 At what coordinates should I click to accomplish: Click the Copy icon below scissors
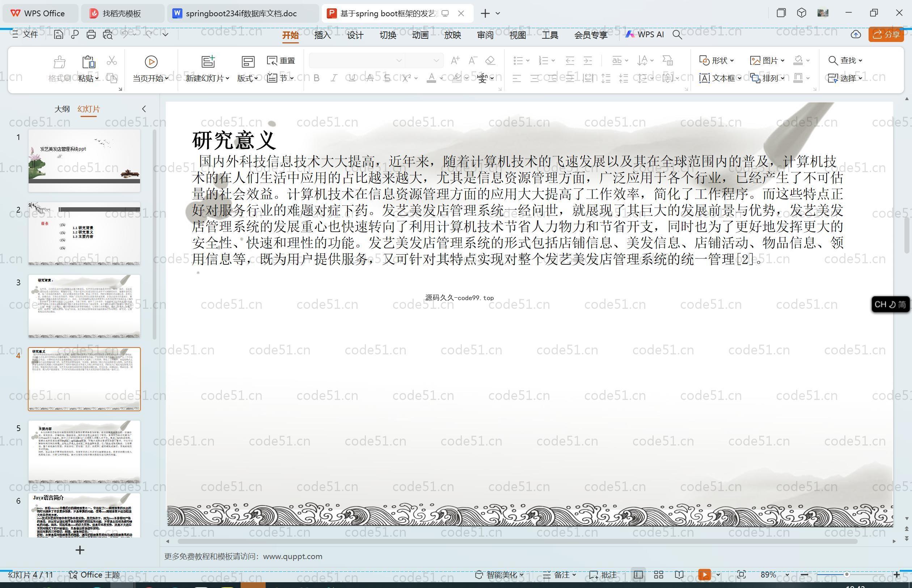click(x=111, y=78)
